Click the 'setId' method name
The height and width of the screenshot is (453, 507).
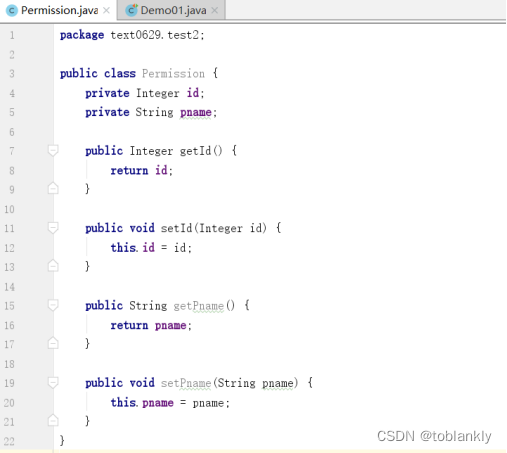tap(176, 228)
